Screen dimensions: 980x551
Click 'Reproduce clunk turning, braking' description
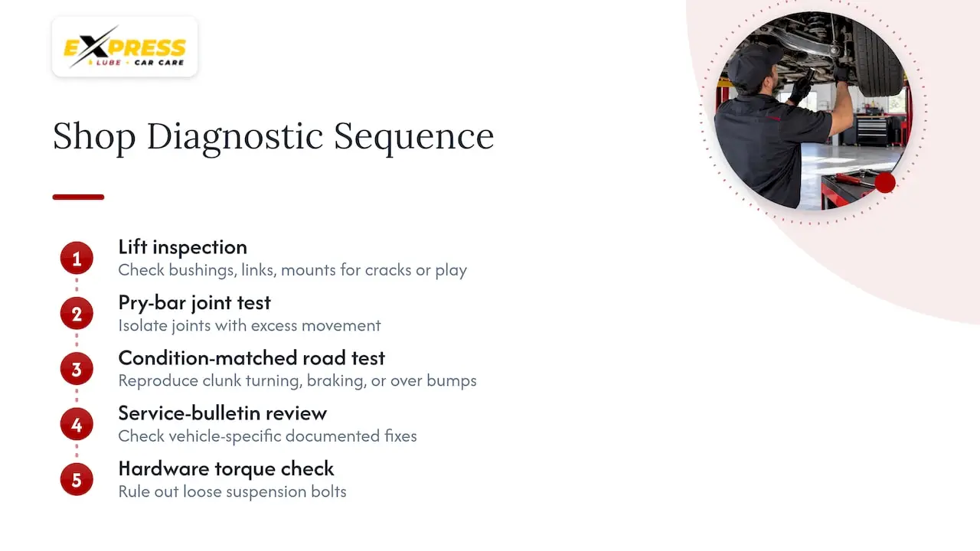point(297,380)
